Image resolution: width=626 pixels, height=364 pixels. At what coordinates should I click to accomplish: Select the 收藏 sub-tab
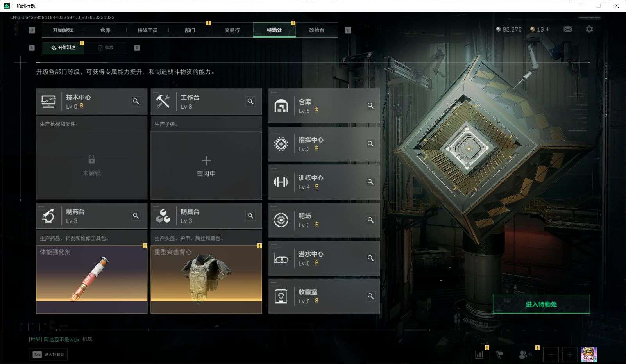point(106,48)
